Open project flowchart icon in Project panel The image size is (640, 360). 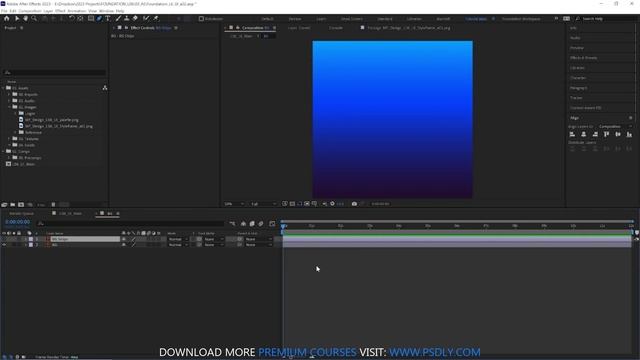pyautogui.click(x=105, y=88)
